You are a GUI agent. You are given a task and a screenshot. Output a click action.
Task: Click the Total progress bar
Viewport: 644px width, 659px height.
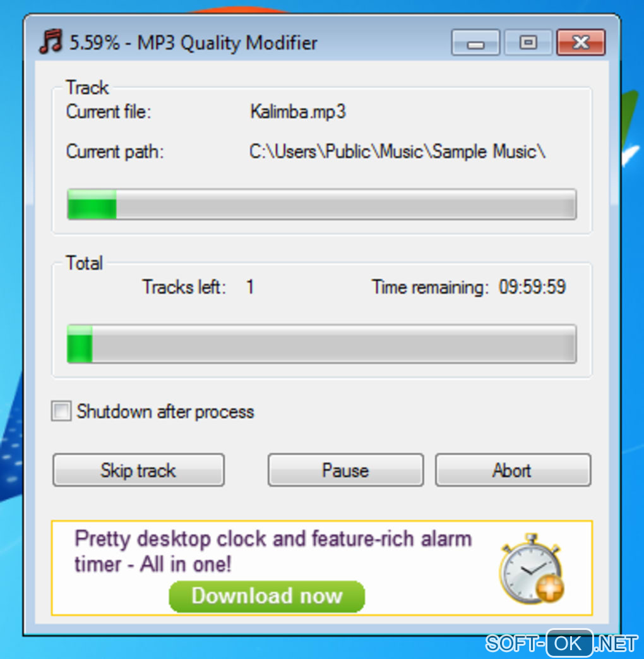[322, 343]
